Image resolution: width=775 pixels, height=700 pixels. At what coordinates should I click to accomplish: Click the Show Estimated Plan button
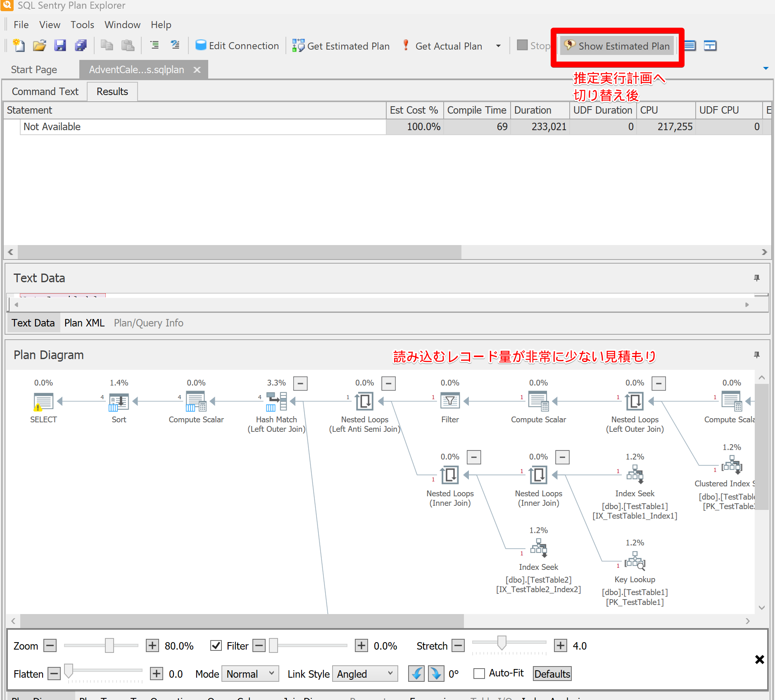[x=617, y=46]
